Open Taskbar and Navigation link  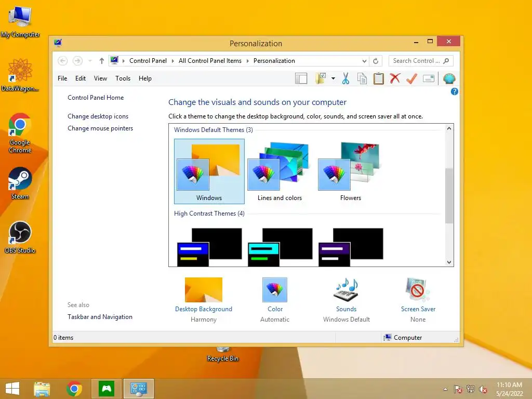(x=100, y=317)
